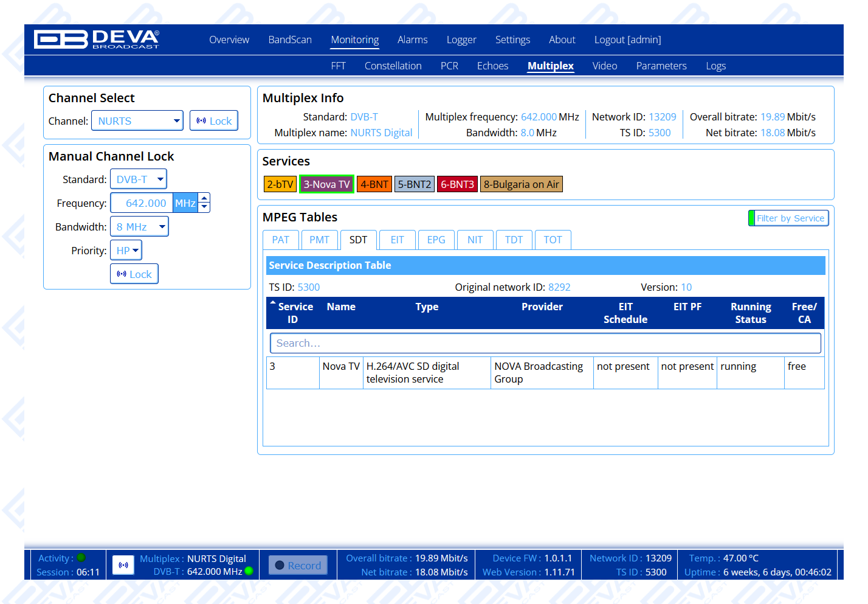868x604 pixels.
Task: Open the Channel NURTS dropdown
Action: (137, 121)
